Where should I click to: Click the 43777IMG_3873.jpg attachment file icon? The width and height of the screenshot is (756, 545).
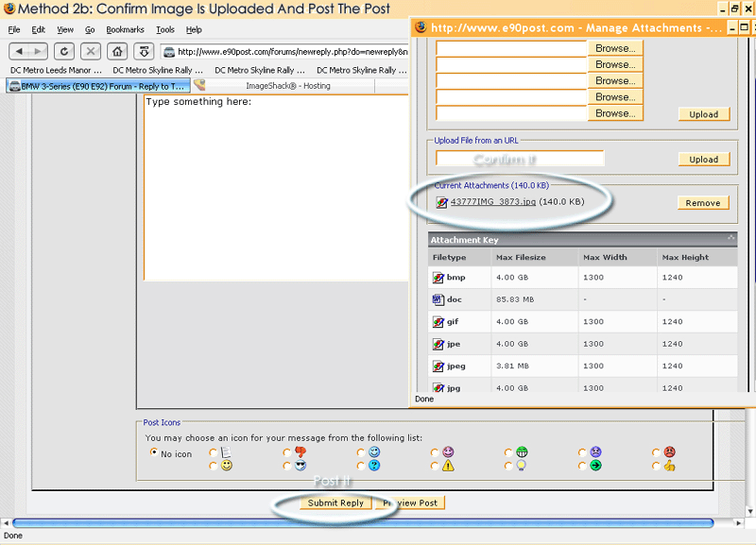(441, 202)
